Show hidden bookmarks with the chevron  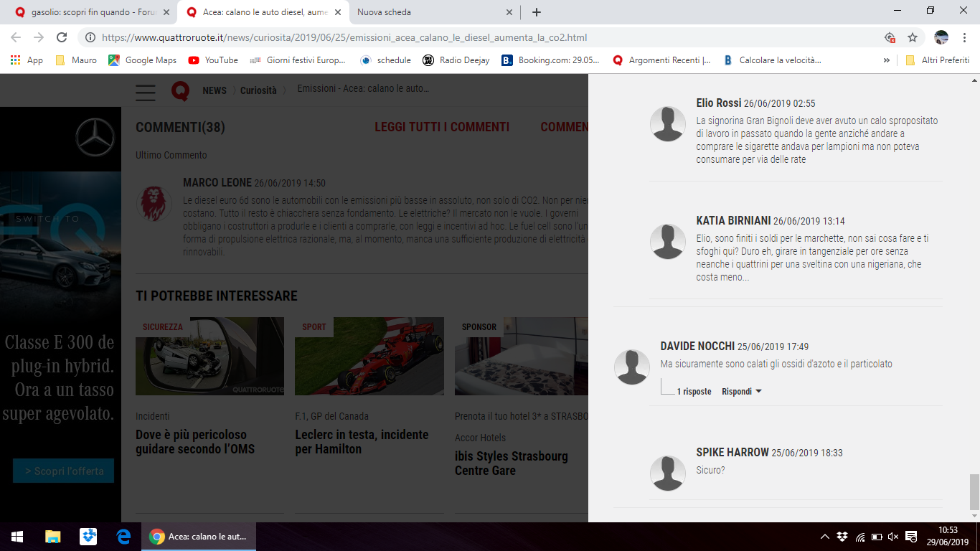887,60
